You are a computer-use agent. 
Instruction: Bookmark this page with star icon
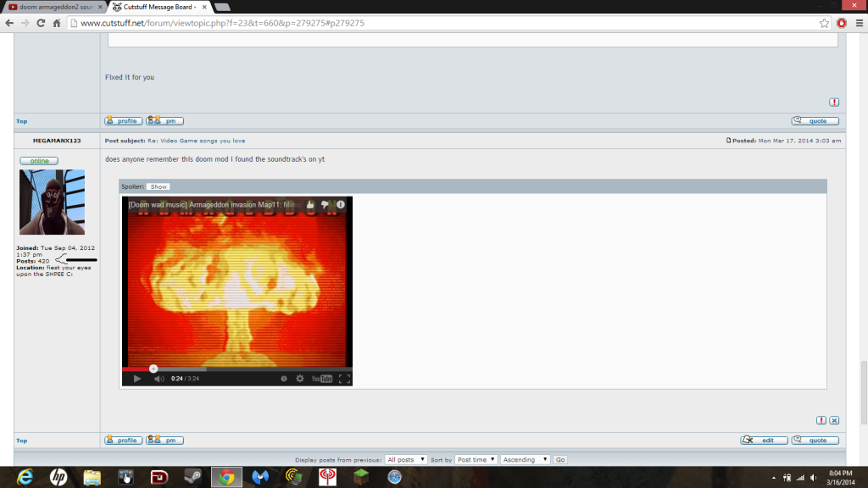point(824,23)
